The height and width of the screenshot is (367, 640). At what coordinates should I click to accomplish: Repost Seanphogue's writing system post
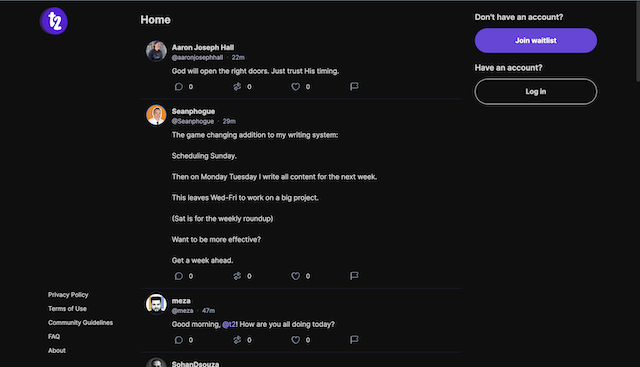[237, 276]
